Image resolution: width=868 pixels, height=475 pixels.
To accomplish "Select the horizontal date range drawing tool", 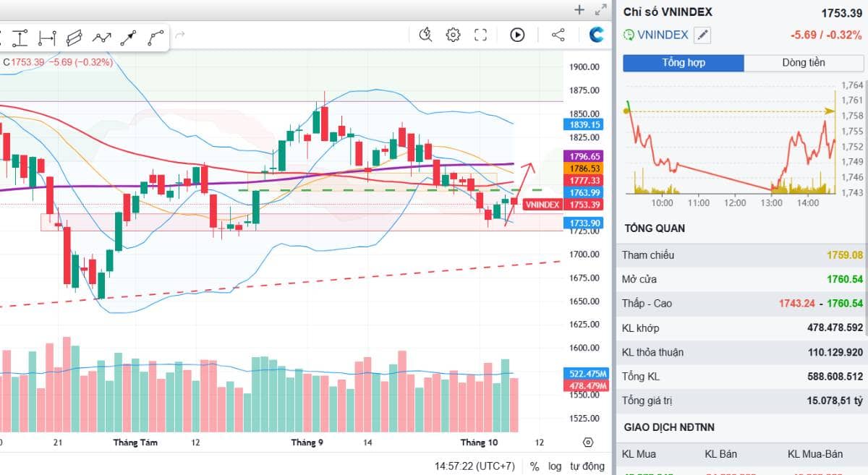I will point(47,38).
